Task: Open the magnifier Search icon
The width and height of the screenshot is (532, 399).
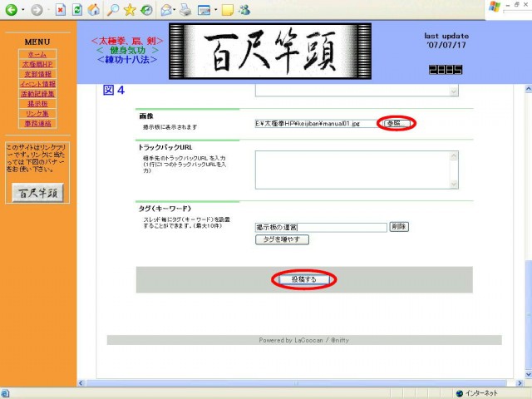Action: (112, 10)
